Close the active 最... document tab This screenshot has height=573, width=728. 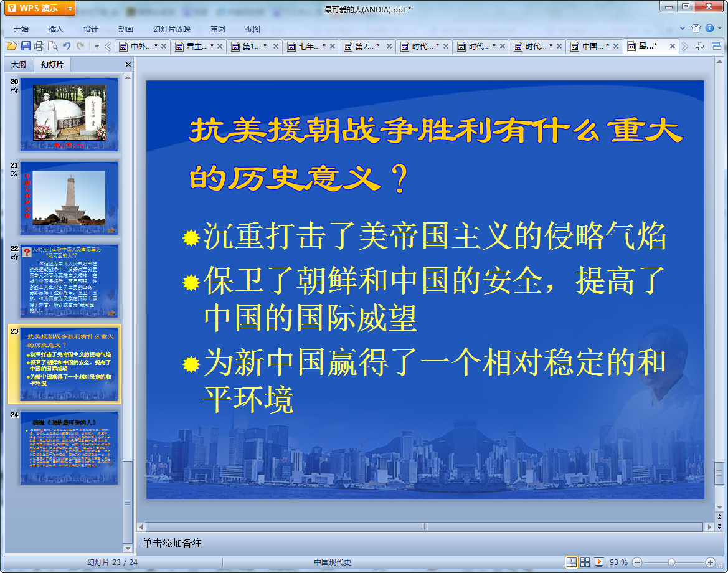click(x=673, y=47)
